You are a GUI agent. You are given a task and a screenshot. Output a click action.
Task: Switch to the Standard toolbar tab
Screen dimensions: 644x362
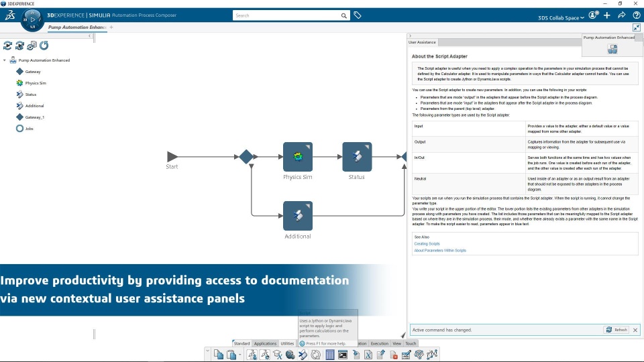241,343
